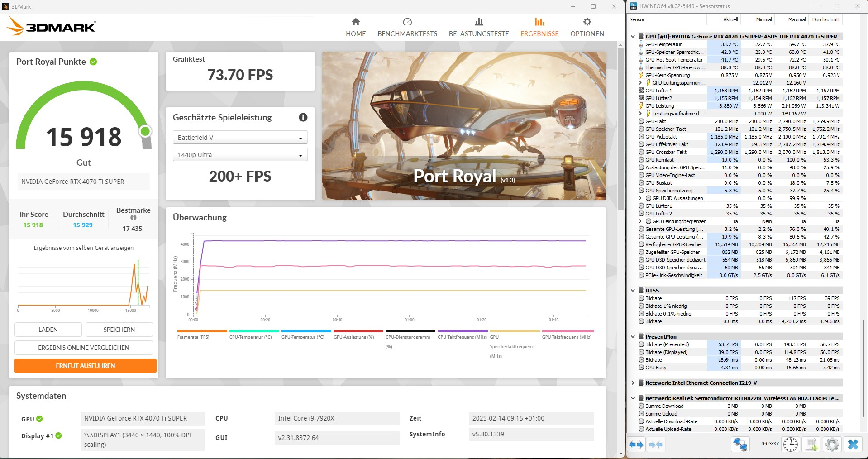Viewport: 868px width, 459px height.
Task: Toggle the GPU Taktfrequenz (MHz) legend entry
Action: click(568, 335)
